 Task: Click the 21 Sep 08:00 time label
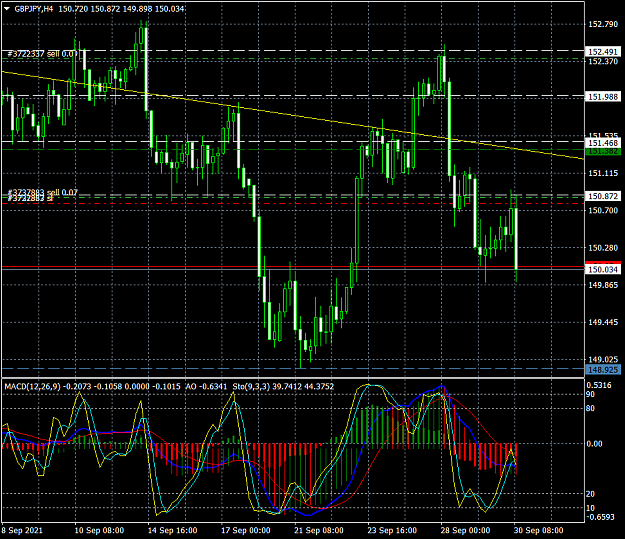319,530
